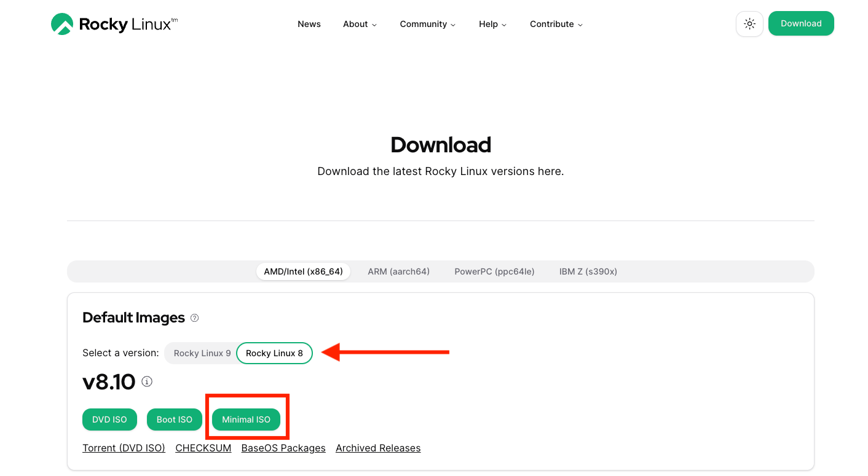
Task: Open the Contribute dropdown menu
Action: pos(556,24)
